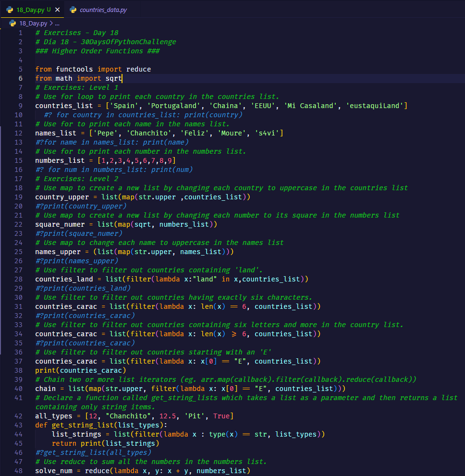The height and width of the screenshot is (476, 465).
Task: Expand the breadcrumb ellipsis symbol list
Action: coord(57,24)
